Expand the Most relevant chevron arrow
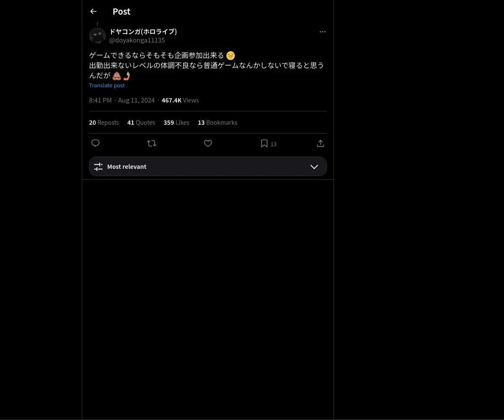 tap(314, 167)
